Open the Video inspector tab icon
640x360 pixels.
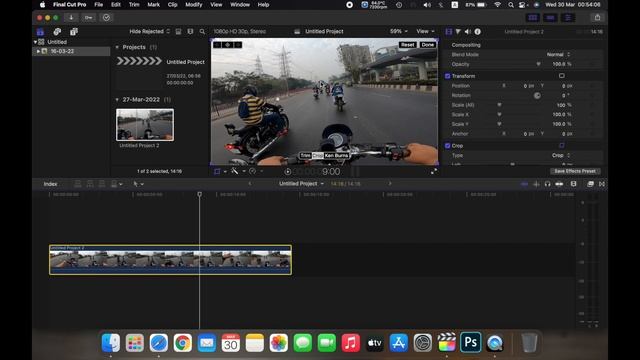pos(449,31)
